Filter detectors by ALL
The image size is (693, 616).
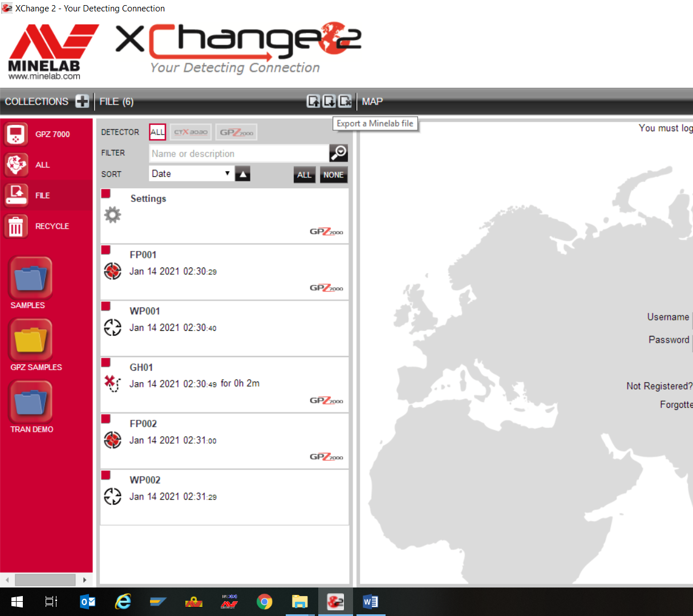157,132
